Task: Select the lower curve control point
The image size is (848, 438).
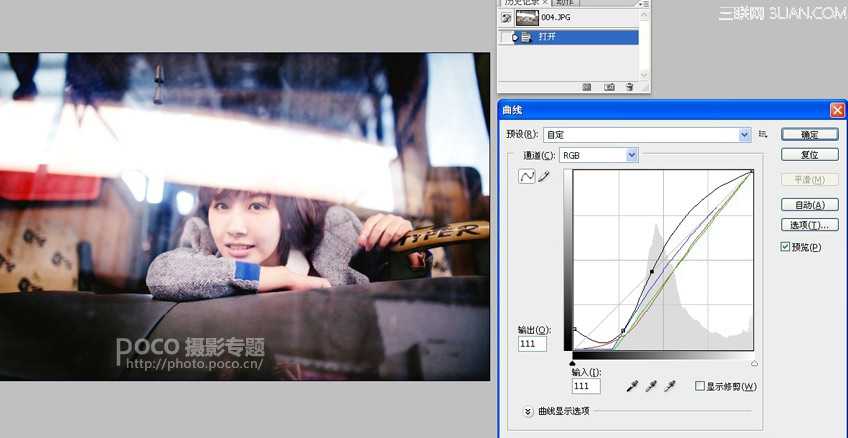Action: pos(623,330)
